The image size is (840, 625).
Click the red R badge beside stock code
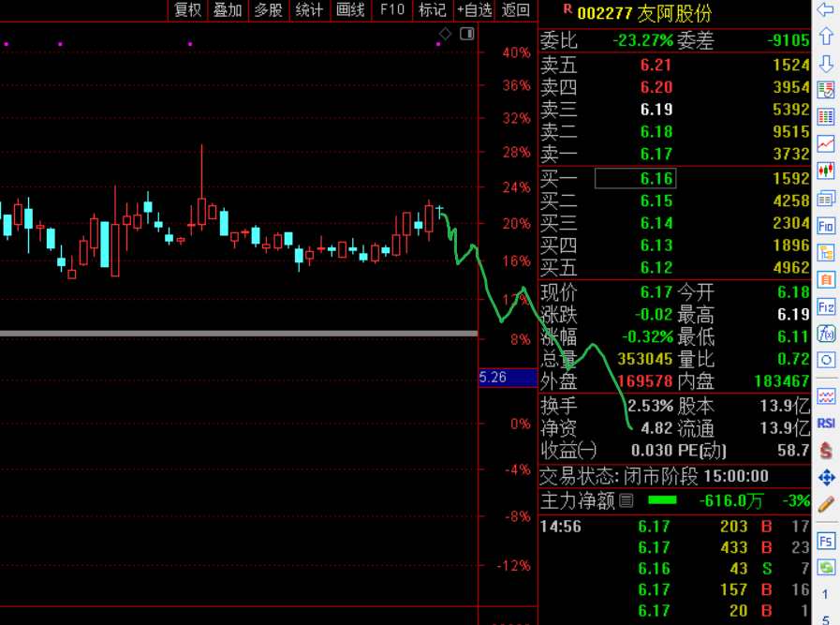[x=567, y=9]
